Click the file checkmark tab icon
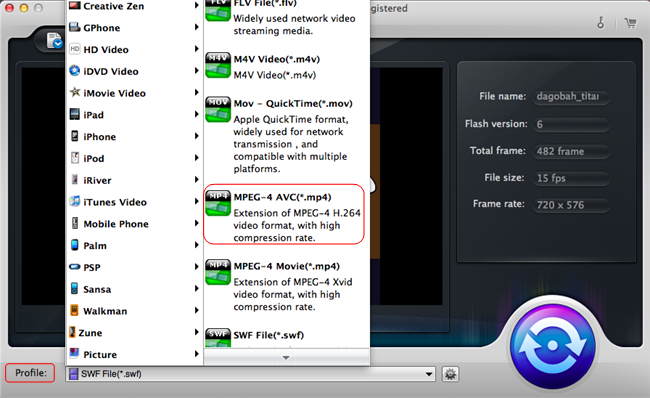650x398 pixels. click(54, 40)
